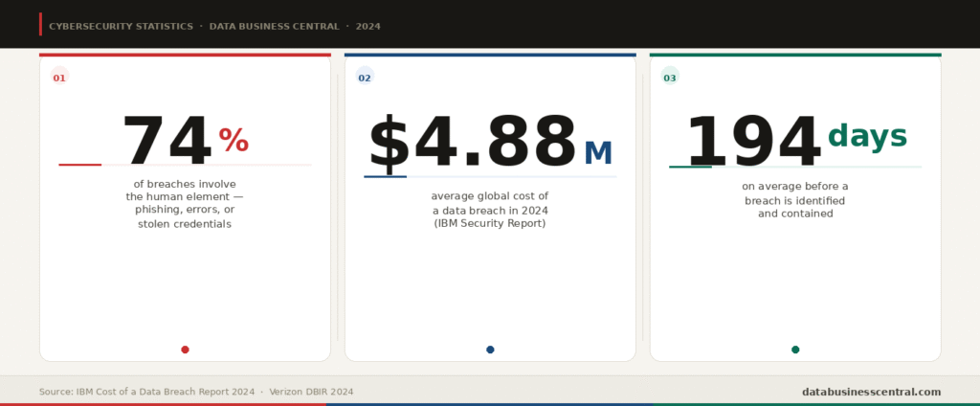Select the red dot below the first card
Viewport: 980px width, 406px height.
click(x=185, y=350)
